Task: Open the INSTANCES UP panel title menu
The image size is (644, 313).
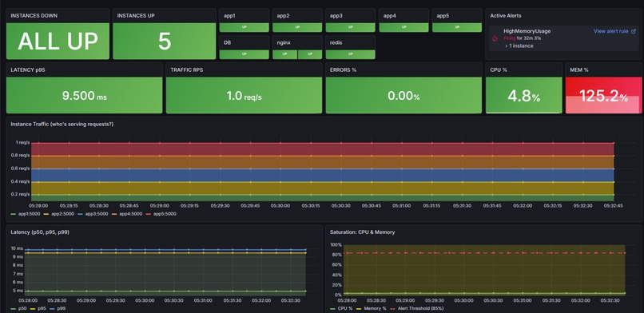Action: point(136,16)
